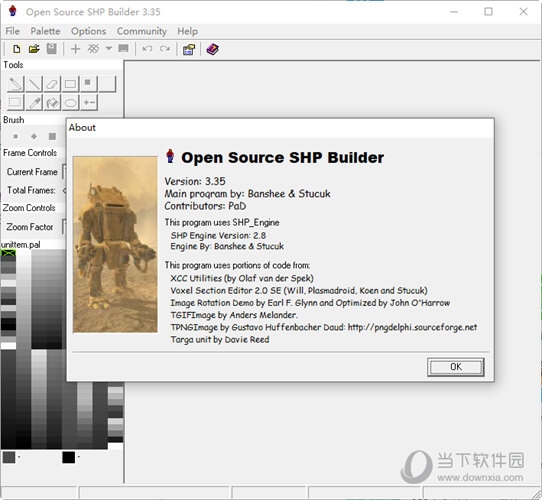Select the Filled rectangle tool

[x=89, y=84]
